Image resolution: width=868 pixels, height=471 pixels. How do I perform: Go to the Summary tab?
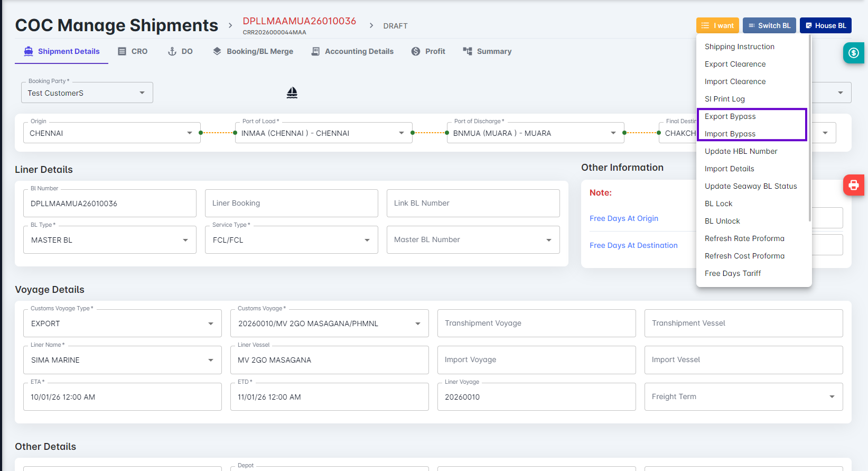point(487,51)
